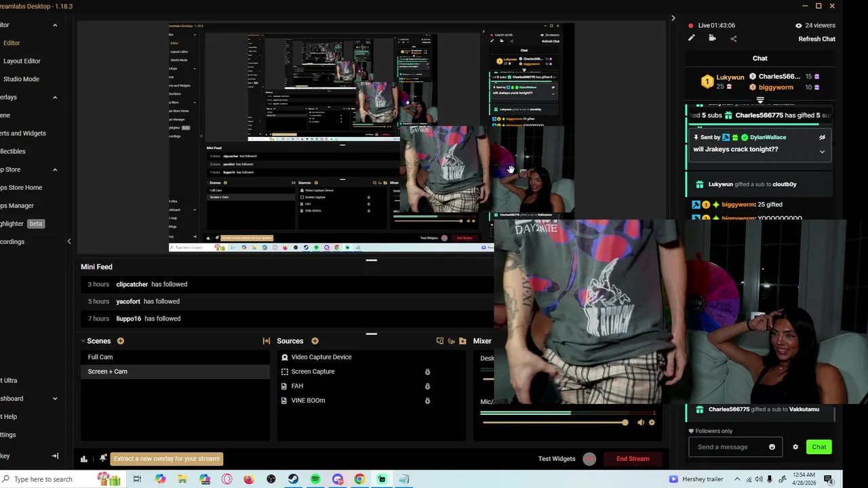Viewport: 868px width, 488px height.
Task: Click the source display icon in Sources header
Action: click(440, 341)
